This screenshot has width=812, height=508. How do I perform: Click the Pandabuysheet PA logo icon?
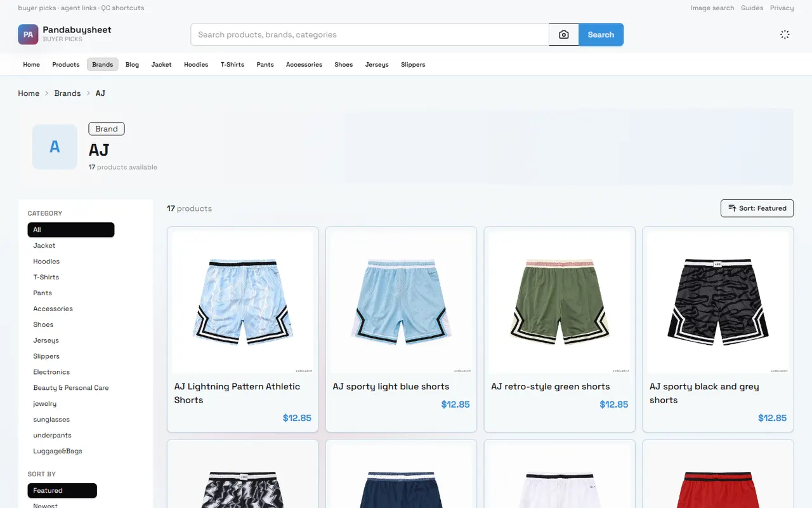29,34
